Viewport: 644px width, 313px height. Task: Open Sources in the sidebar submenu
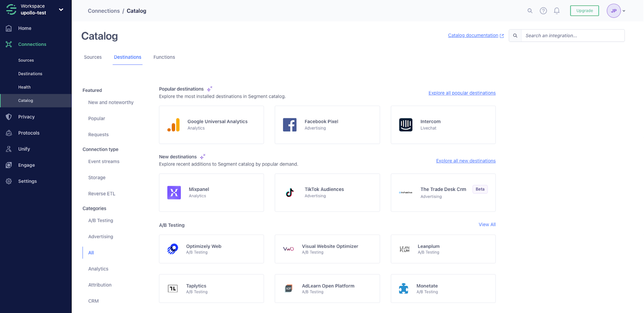pos(26,60)
